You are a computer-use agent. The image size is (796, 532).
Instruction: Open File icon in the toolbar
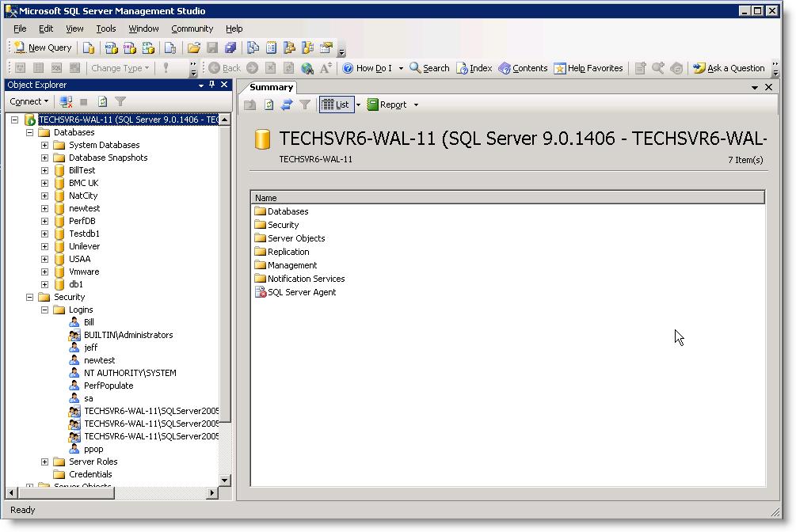click(x=193, y=48)
